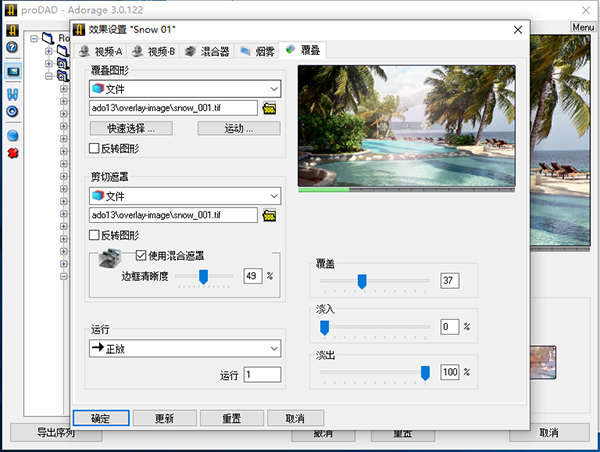Viewport: 600px width, 452px height.
Task: Click the red X icon in sidebar
Action: 12,153
